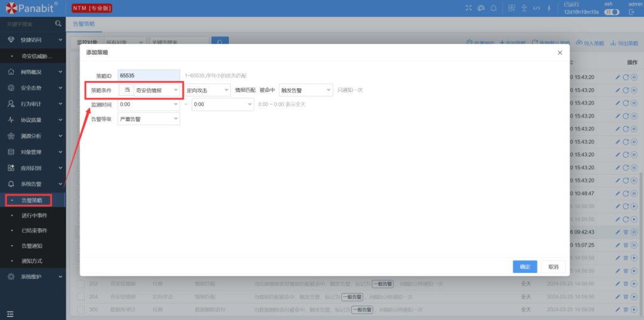Click the 确定 confirm button

(525, 267)
